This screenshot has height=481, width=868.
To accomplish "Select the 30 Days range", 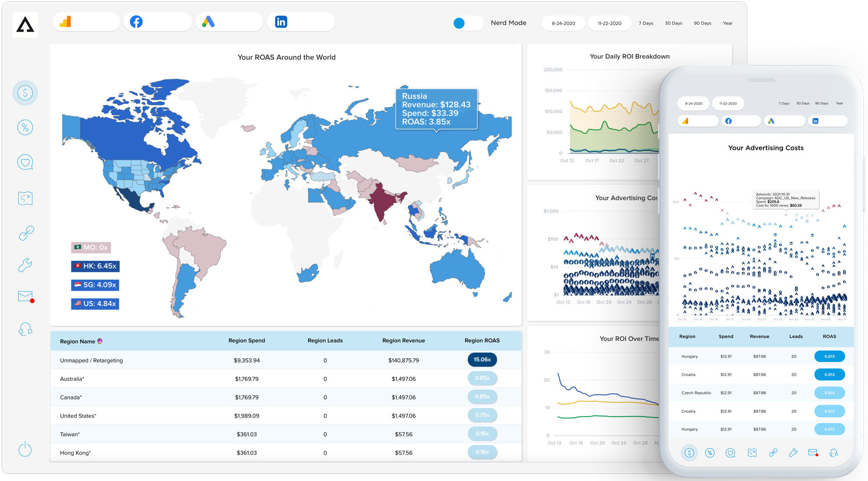I will (x=673, y=23).
